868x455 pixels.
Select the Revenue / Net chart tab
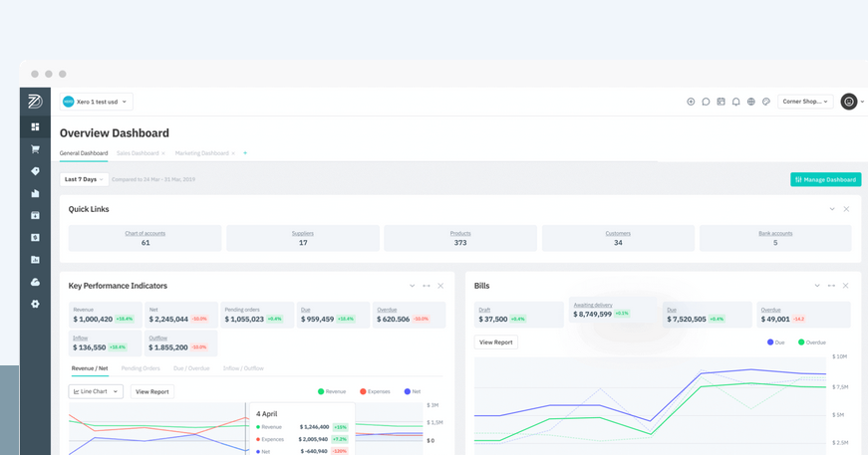(x=90, y=368)
